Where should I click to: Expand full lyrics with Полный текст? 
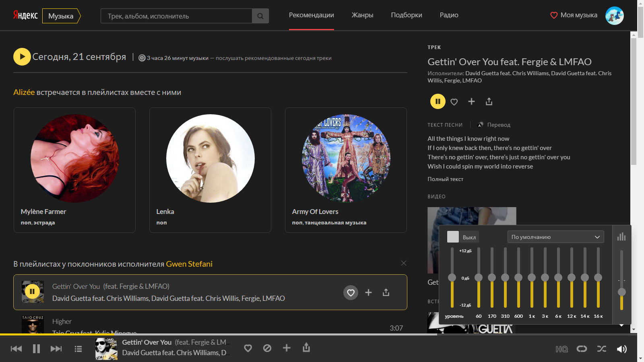tap(445, 179)
